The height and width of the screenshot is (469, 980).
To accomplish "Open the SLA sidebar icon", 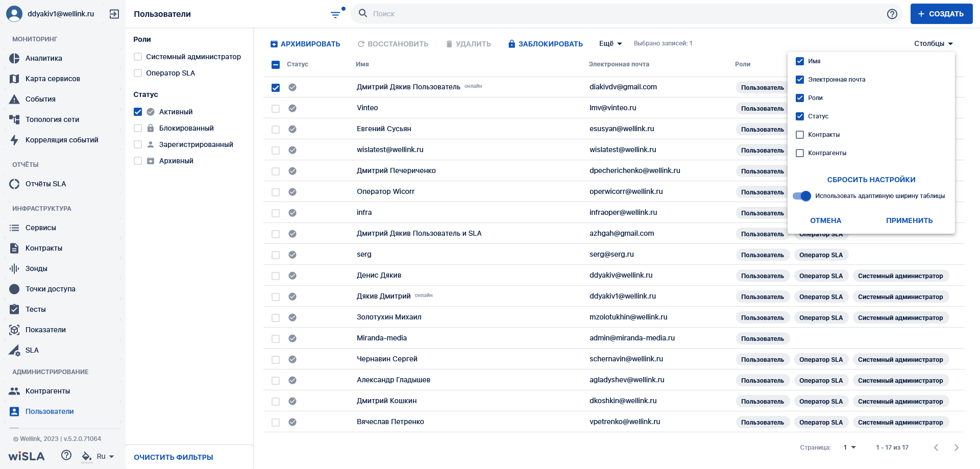I will [14, 350].
